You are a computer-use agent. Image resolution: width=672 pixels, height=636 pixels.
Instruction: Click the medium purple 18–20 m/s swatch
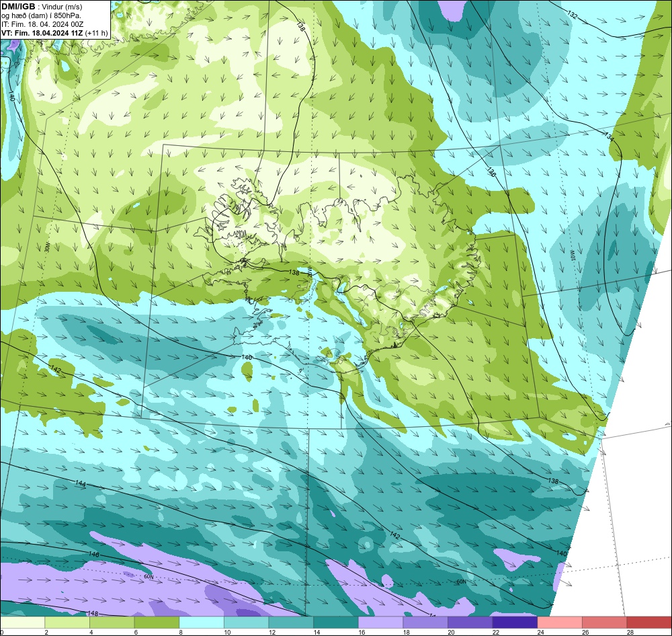(425, 623)
